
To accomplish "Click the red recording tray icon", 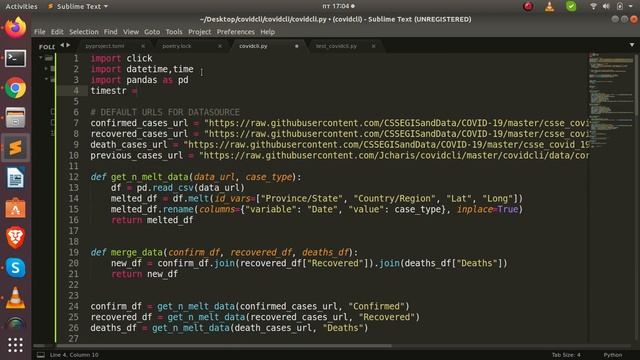I will 528,7.
